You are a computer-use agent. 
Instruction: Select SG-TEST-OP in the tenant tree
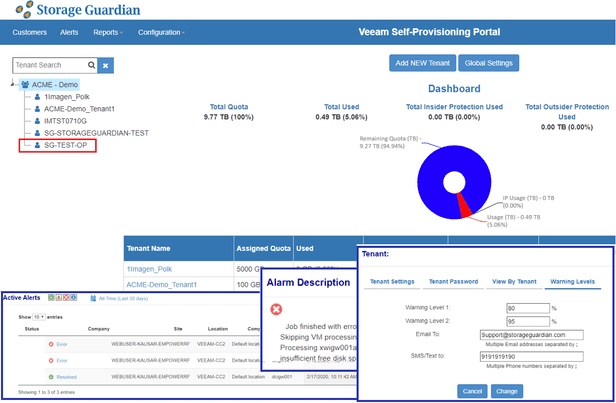[x=65, y=145]
